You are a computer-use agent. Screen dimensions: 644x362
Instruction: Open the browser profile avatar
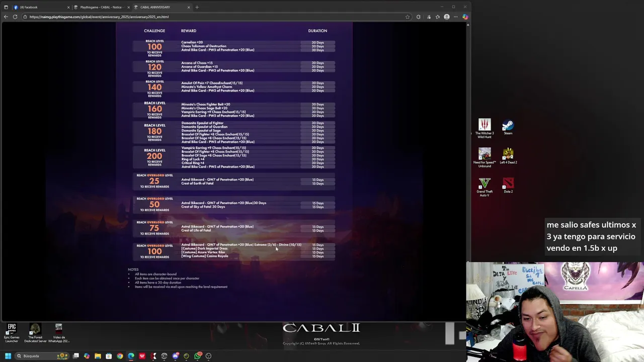point(446,17)
